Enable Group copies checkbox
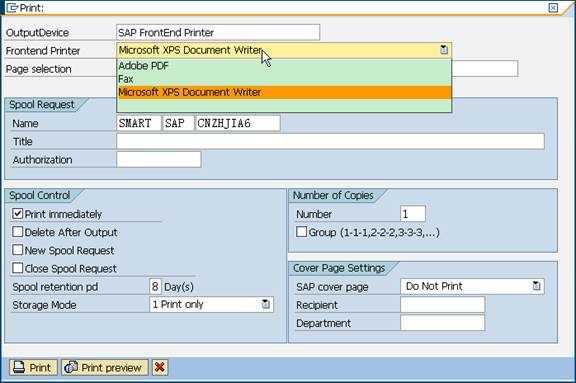Viewport: 576px width, 383px height. pos(302,232)
